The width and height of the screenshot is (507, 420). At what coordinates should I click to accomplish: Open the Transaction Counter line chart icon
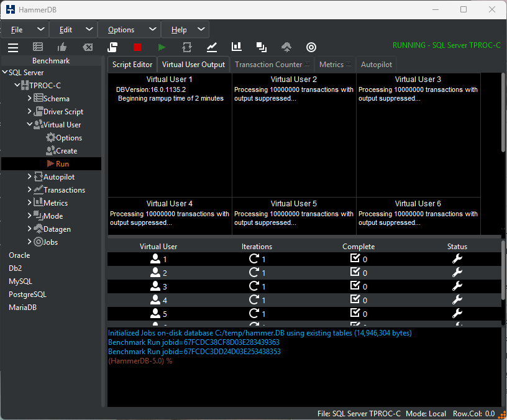pyautogui.click(x=212, y=47)
